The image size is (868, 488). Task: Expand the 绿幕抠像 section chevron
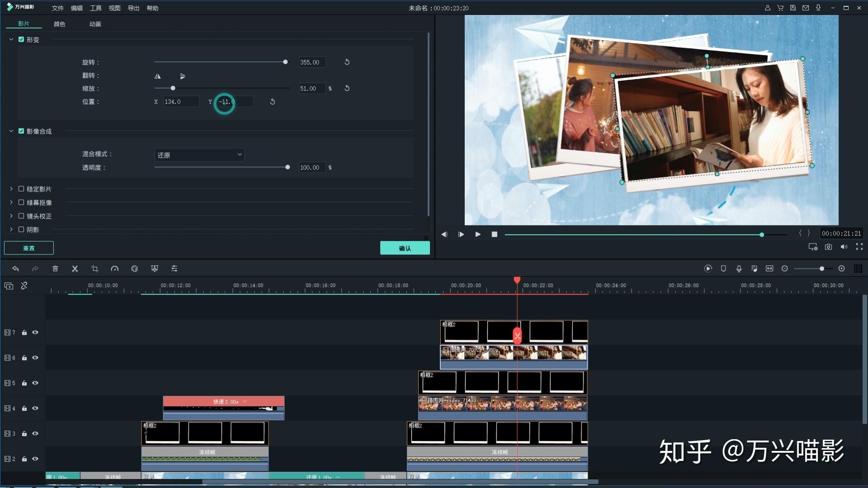click(11, 202)
